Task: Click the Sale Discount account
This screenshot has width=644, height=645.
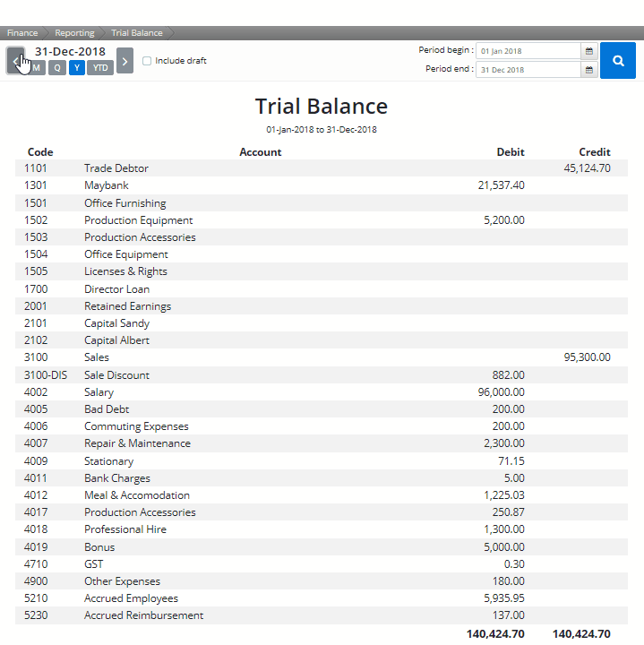Action: 116,375
